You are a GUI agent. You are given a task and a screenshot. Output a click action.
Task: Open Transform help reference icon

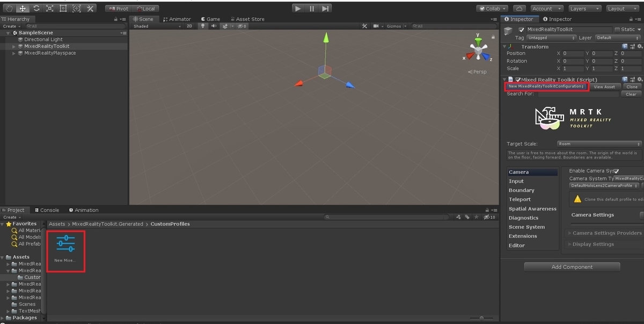(625, 47)
